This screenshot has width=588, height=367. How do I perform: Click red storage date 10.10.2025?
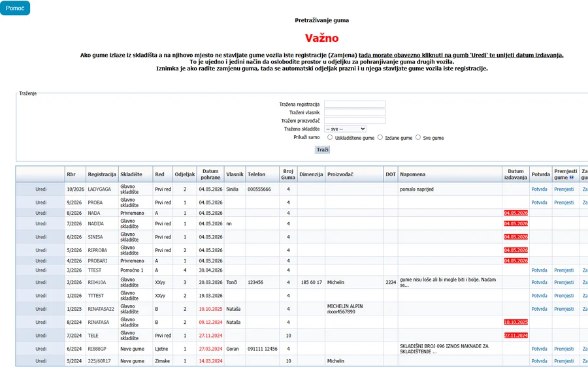(x=210, y=309)
